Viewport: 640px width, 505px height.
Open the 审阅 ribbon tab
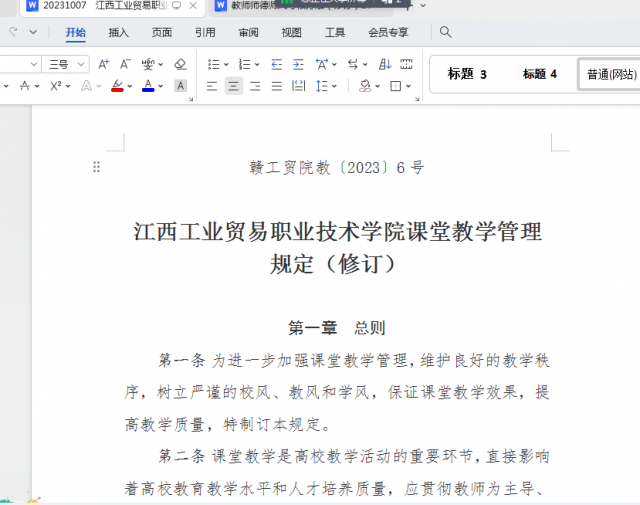[x=248, y=32]
